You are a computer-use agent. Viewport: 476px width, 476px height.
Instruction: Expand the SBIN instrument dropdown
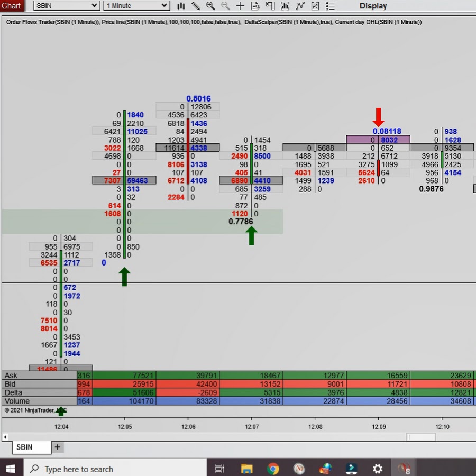click(x=95, y=6)
